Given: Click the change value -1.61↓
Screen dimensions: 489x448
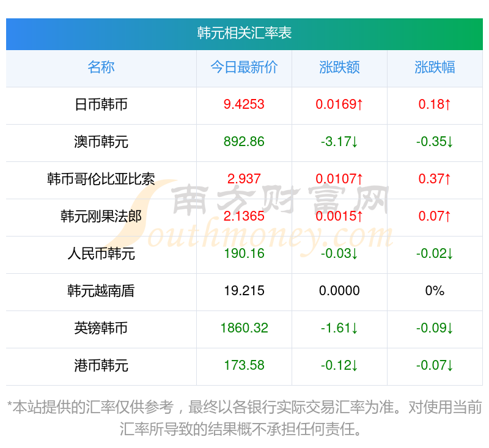Looking at the screenshot, I should 339,328.
